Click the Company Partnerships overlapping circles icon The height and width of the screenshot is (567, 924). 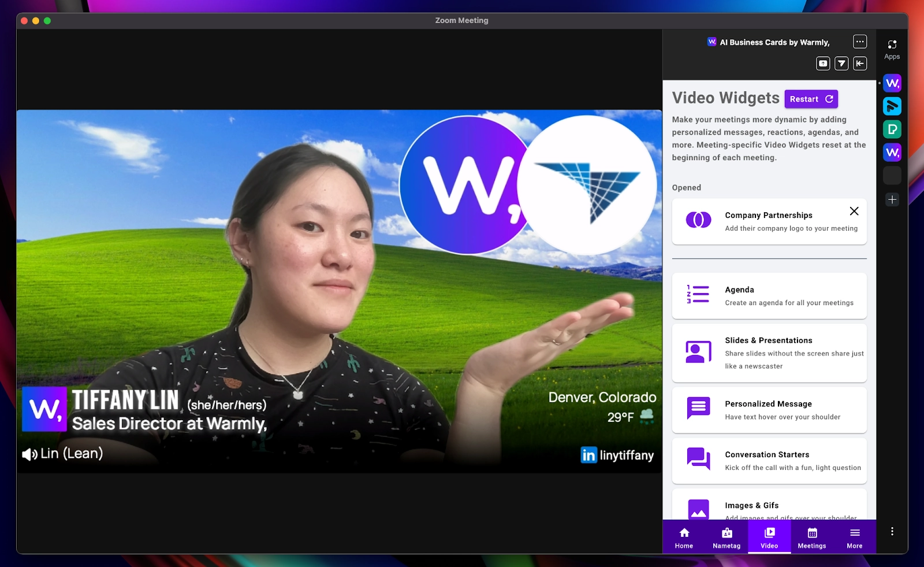point(698,220)
